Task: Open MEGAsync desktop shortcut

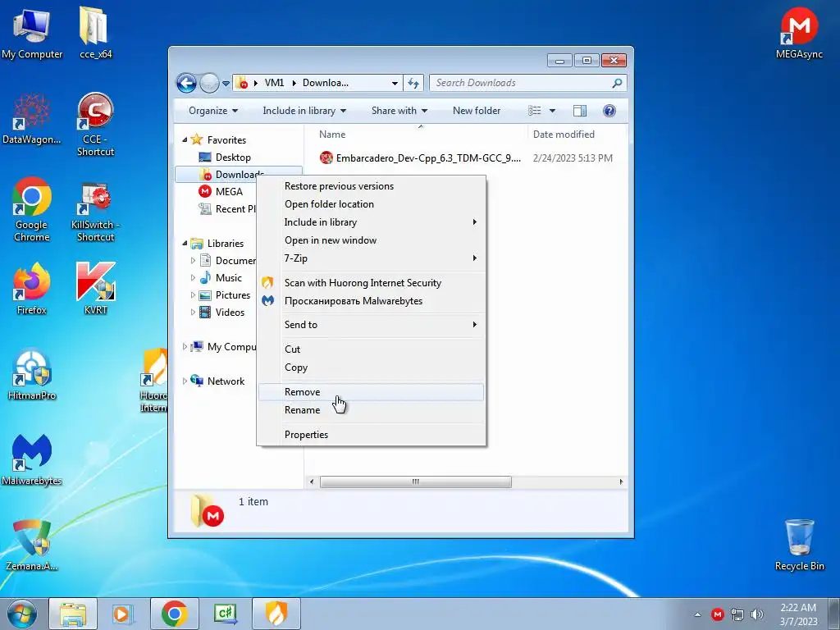Action: pyautogui.click(x=799, y=34)
